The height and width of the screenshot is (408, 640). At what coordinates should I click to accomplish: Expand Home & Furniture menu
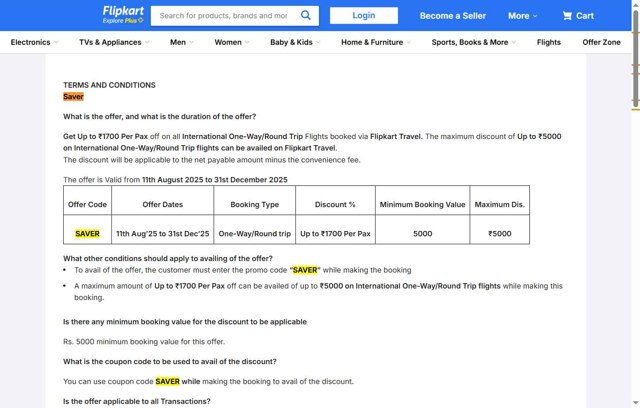point(376,42)
